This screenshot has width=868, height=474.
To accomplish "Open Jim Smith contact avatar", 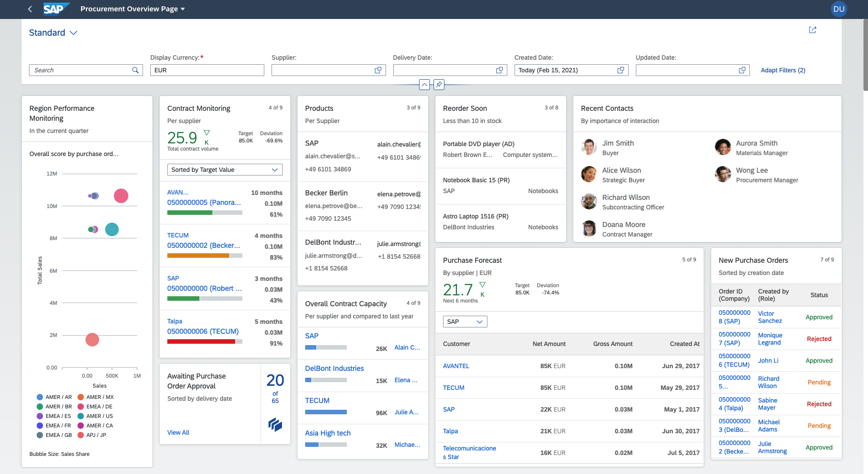I will [589, 147].
